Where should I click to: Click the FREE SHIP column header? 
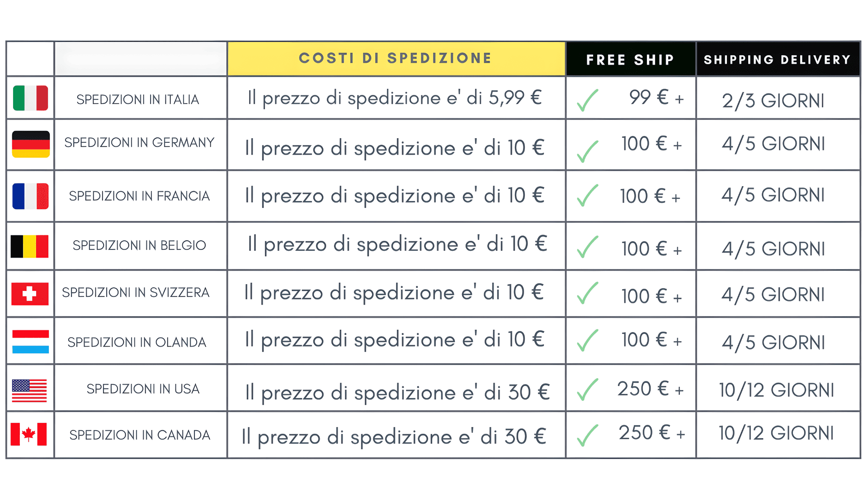pos(630,60)
